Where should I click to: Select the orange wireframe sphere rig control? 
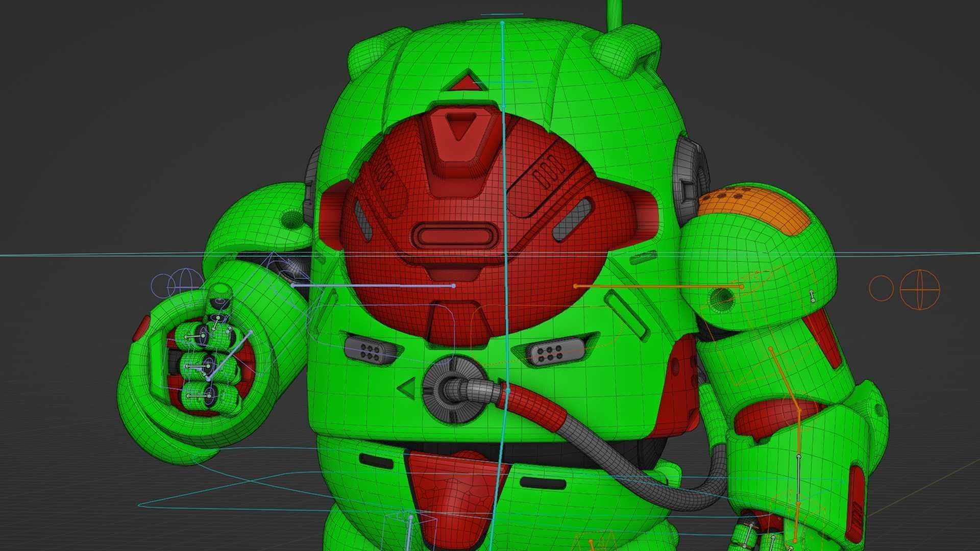coord(920,289)
